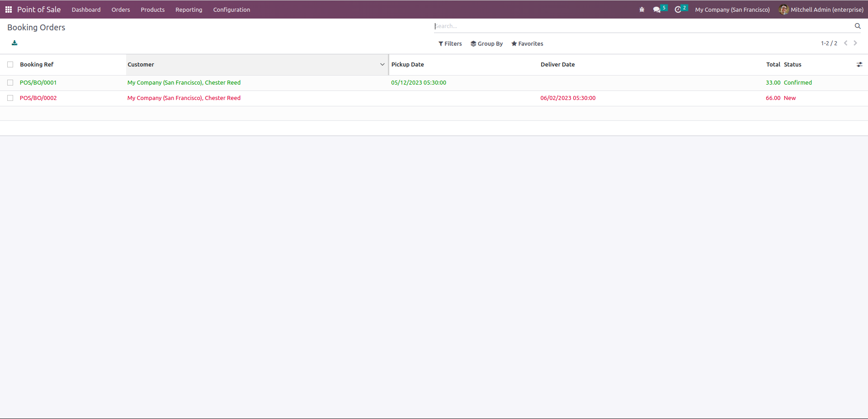Click the Confirmed status cell
Viewport: 868px width, 419px height.
798,83
